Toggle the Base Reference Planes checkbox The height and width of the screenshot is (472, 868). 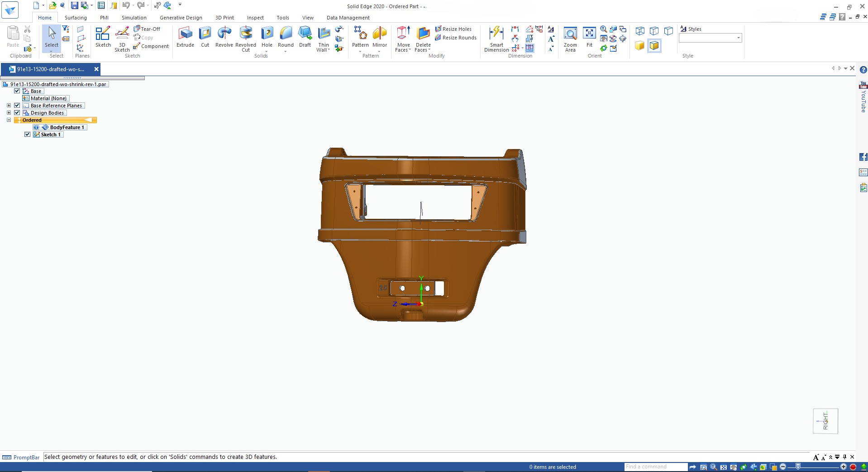[17, 106]
